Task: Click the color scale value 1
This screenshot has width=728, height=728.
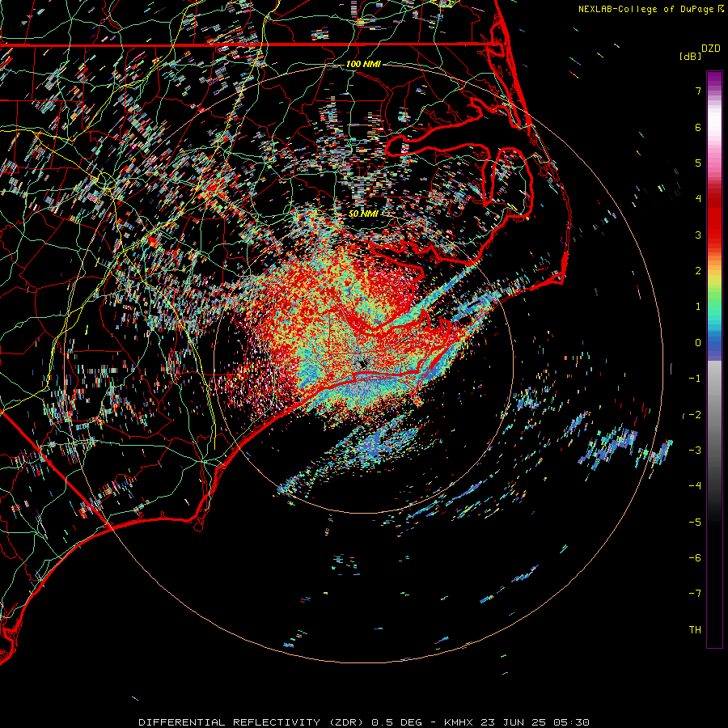Action: tap(698, 307)
